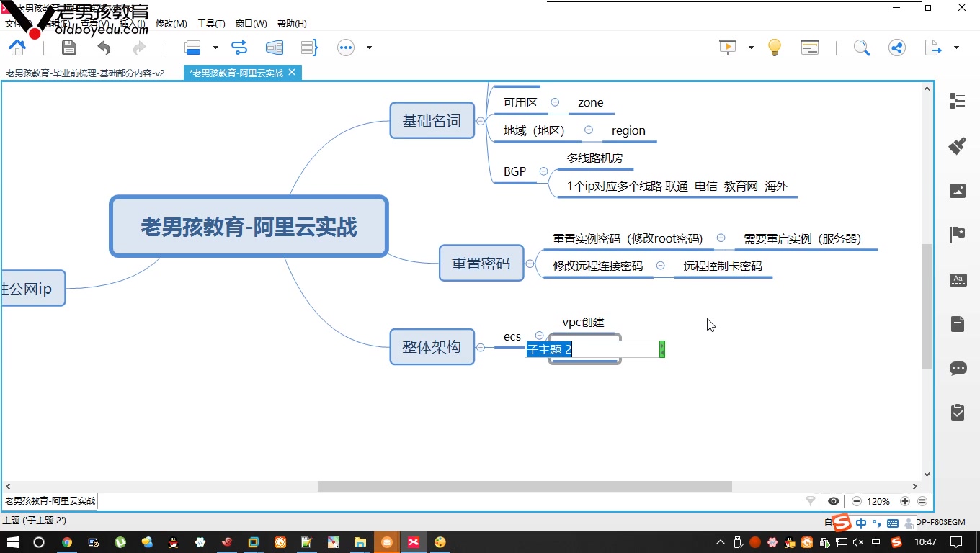Click the Home icon in toolbar
The width and height of the screenshot is (980, 553).
click(17, 48)
